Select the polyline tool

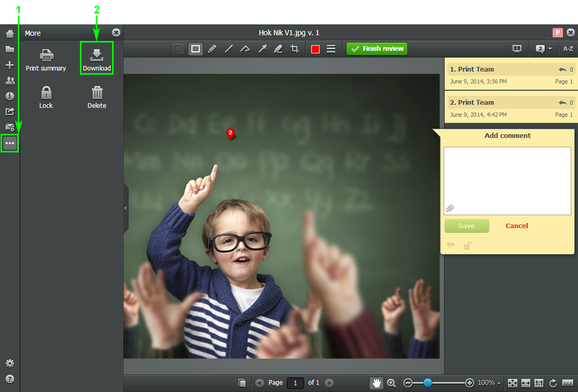coord(245,49)
